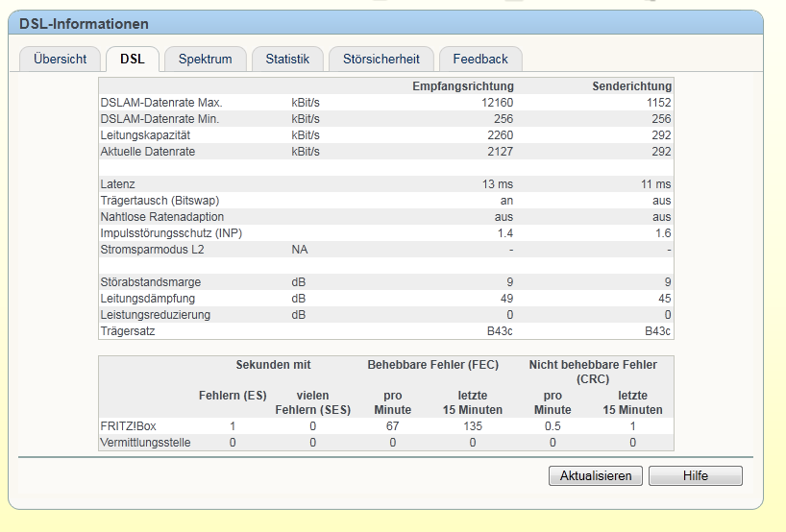Click the Trägersatz row label
786x532 pixels.
coord(128,331)
